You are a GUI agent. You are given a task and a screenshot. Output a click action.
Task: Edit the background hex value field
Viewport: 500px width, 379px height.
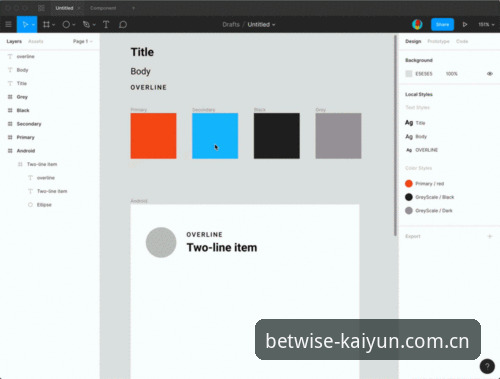tap(424, 74)
